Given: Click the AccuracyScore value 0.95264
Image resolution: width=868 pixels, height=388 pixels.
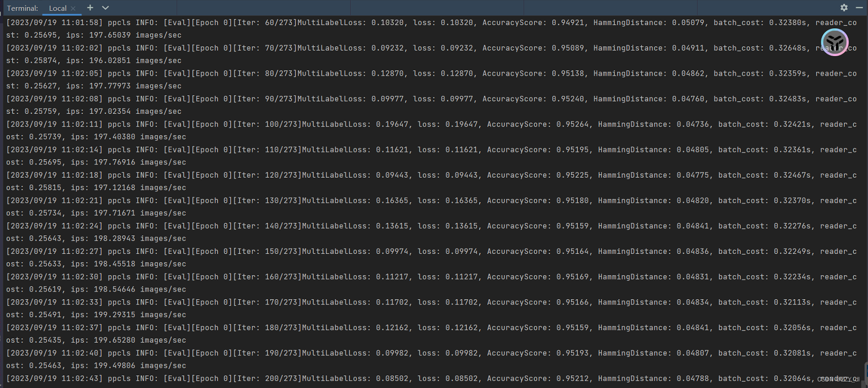Looking at the screenshot, I should pos(572,124).
